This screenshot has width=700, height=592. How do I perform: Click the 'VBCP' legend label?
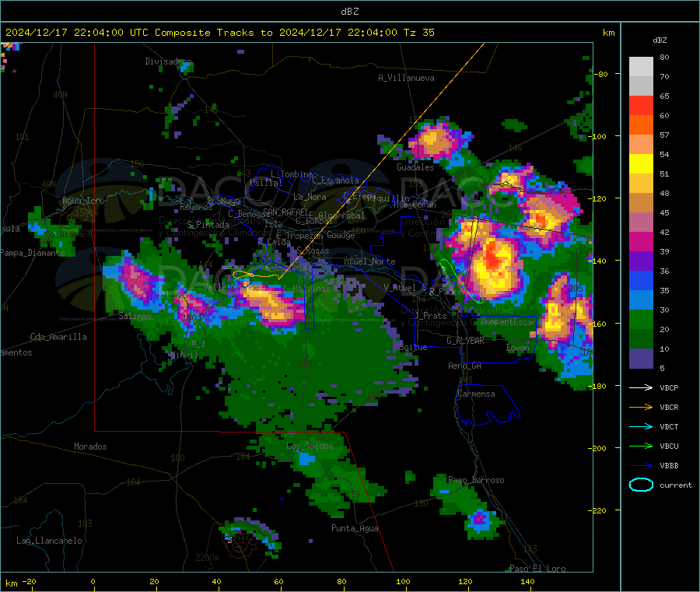coord(669,387)
